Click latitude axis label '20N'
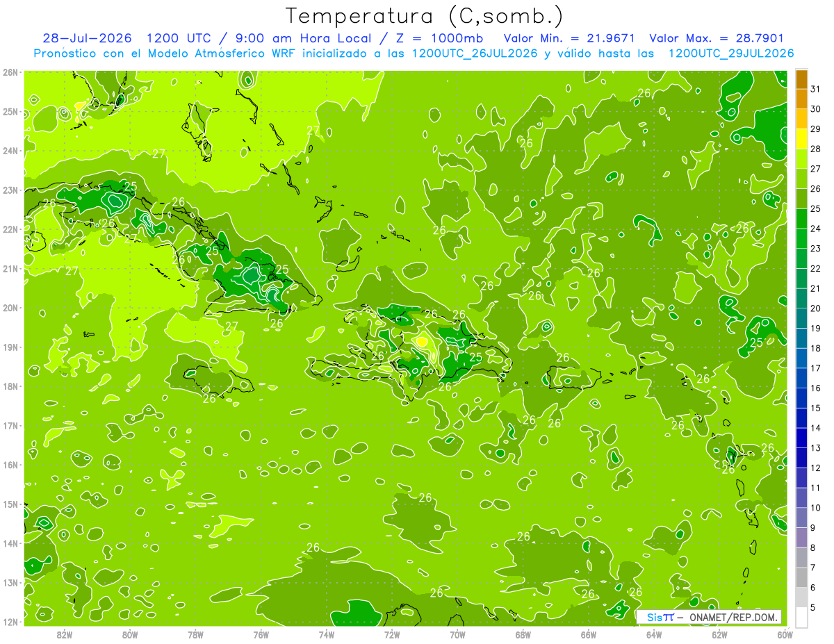The width and height of the screenshot is (834, 644). tap(10, 308)
